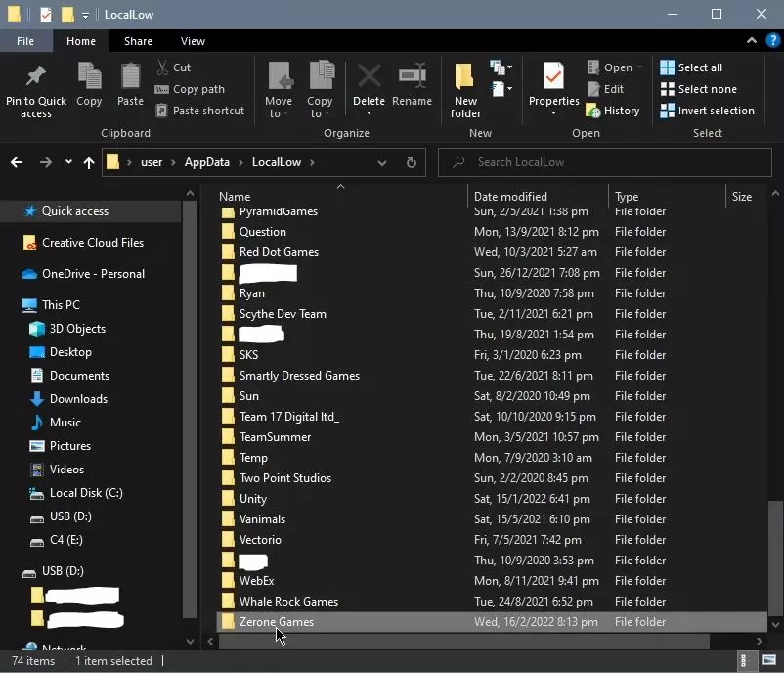Click Select all
Image resolution: width=784 pixels, height=673 pixels.
pyautogui.click(x=691, y=67)
